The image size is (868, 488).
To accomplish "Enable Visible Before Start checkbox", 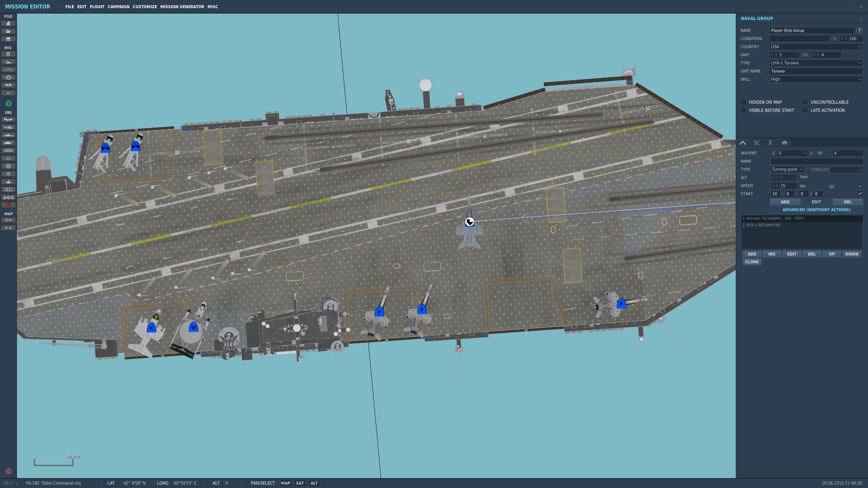I will pos(744,110).
